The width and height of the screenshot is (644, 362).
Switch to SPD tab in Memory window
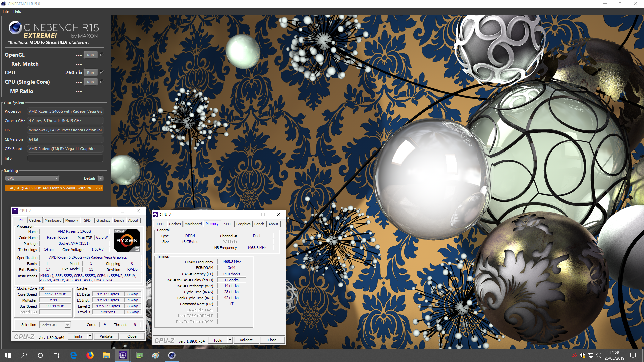tap(227, 224)
